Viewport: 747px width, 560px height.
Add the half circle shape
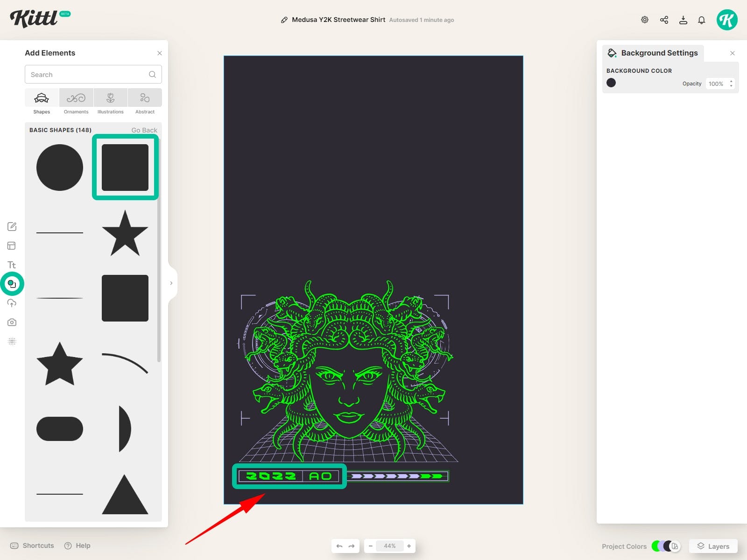coord(125,429)
